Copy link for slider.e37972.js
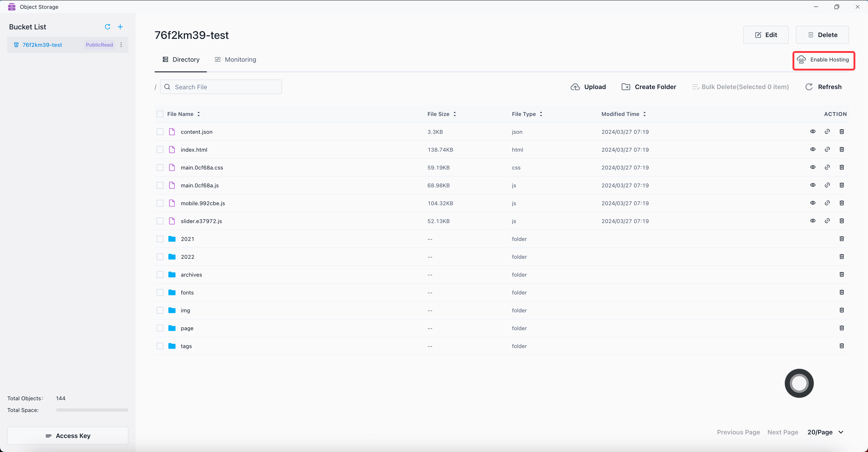Screen dimensions: 868x452 pos(827,221)
